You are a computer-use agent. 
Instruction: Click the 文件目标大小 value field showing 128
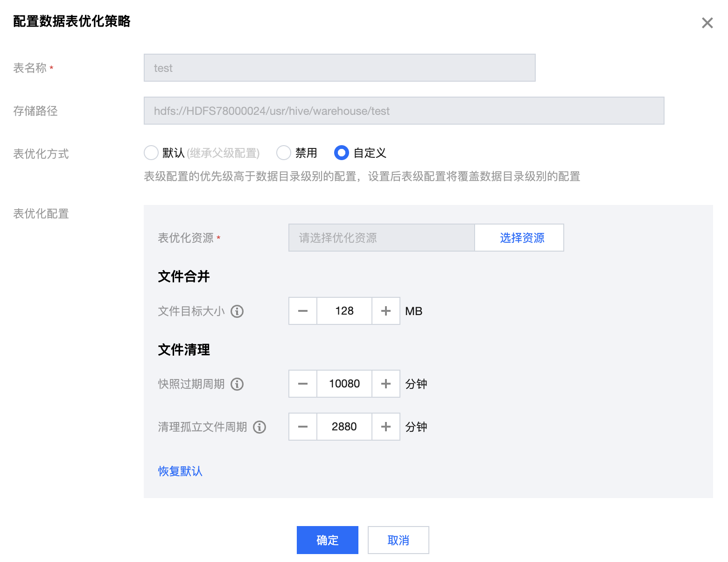pyautogui.click(x=344, y=311)
